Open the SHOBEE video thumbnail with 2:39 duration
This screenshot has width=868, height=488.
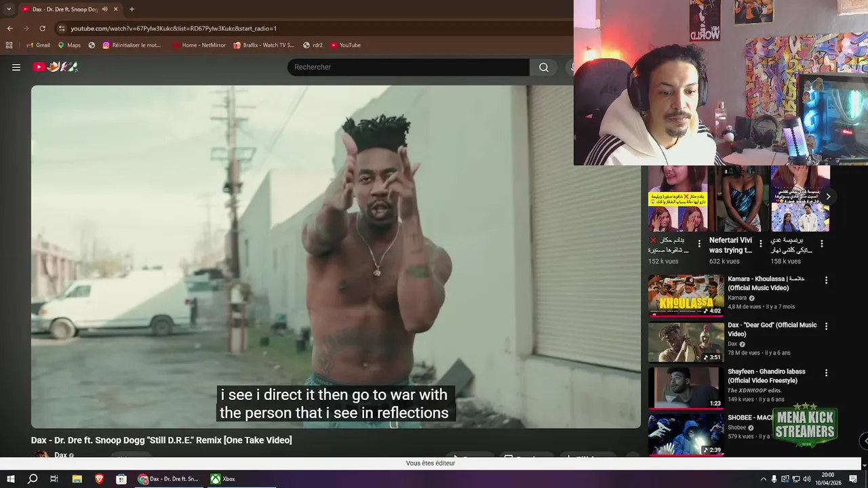(686, 434)
